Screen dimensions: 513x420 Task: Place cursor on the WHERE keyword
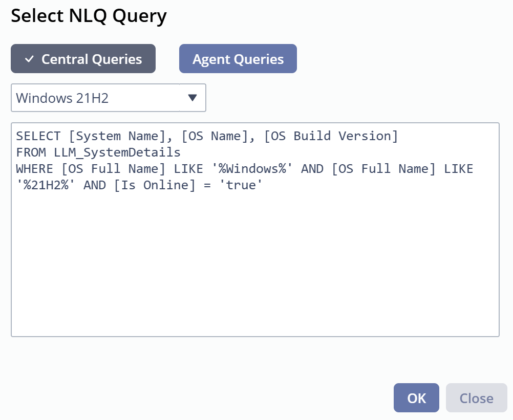pyautogui.click(x=34, y=169)
